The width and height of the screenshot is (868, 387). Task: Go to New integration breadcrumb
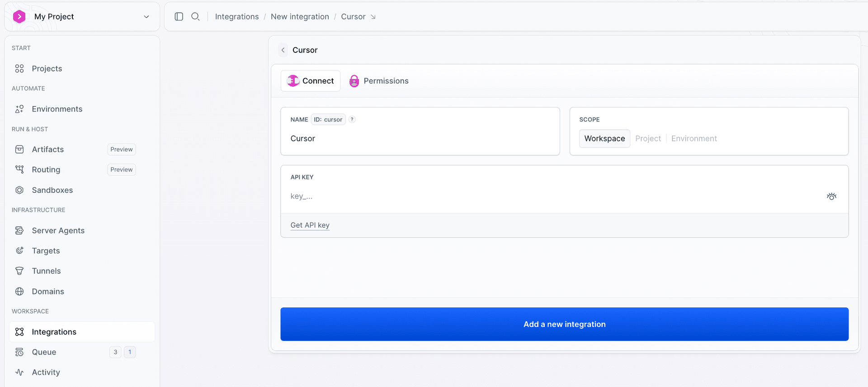[300, 17]
